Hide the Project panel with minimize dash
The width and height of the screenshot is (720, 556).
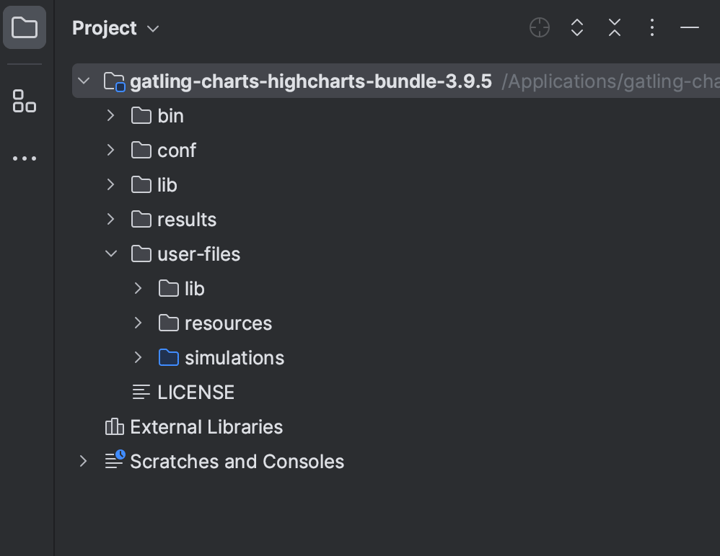(690, 28)
